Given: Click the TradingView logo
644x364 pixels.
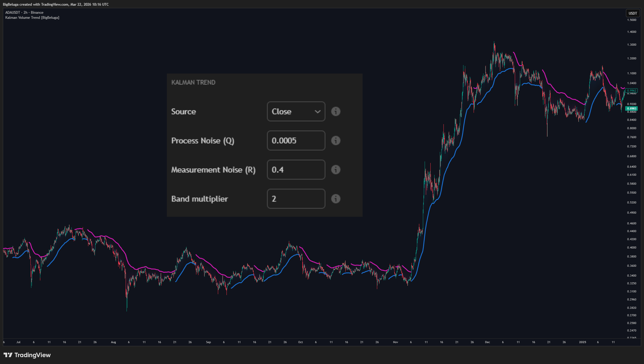Looking at the screenshot, I should pos(27,355).
